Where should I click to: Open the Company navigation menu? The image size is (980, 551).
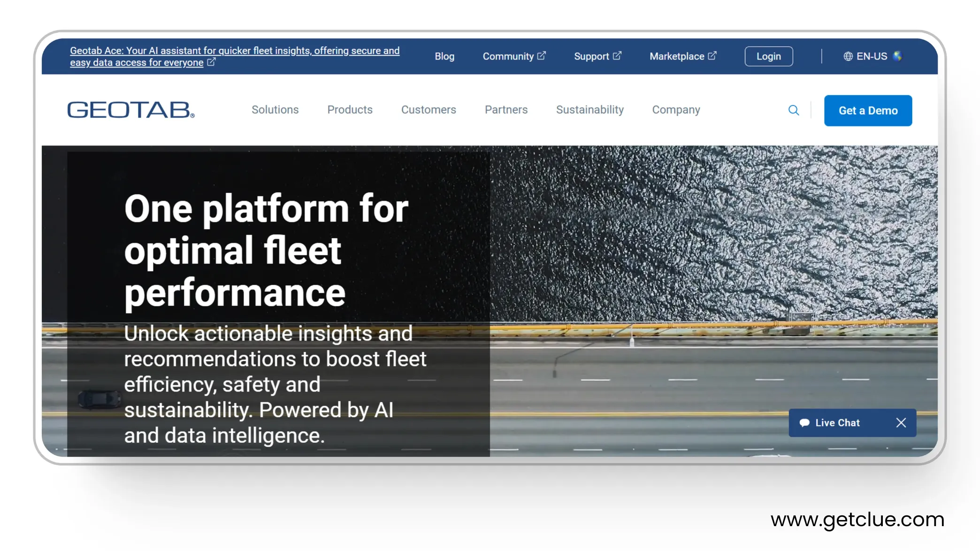pos(676,110)
